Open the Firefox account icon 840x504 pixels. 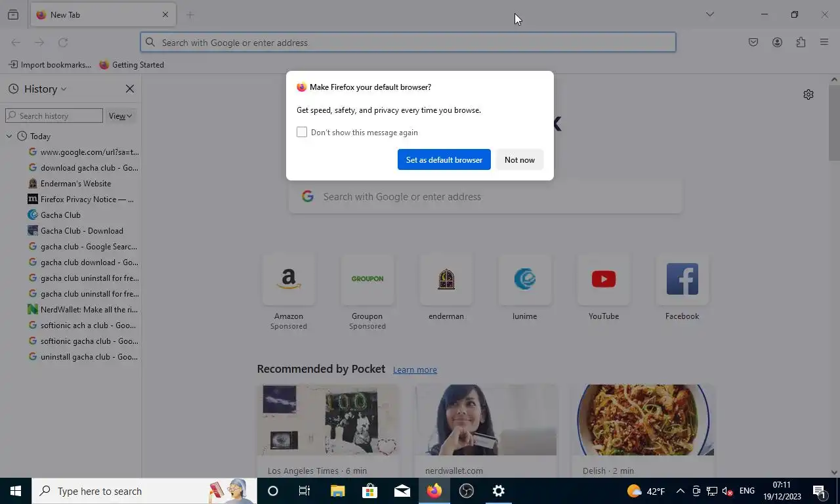tap(777, 43)
